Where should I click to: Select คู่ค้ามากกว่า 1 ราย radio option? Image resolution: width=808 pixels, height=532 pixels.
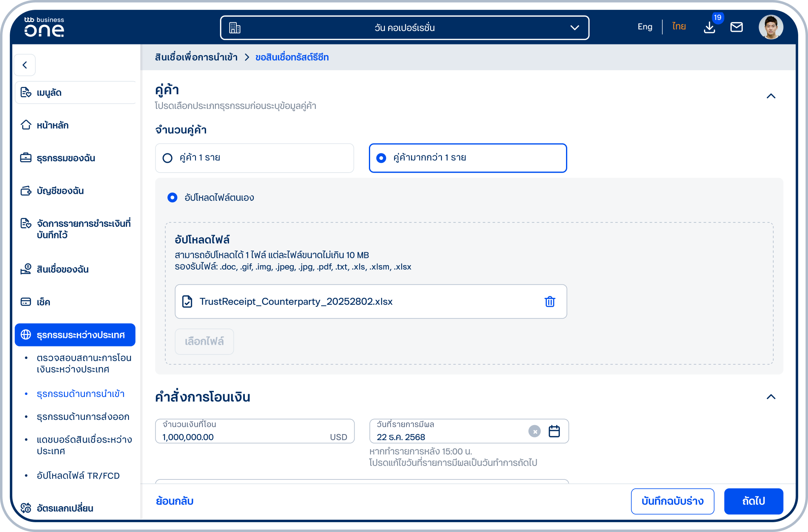(x=468, y=158)
